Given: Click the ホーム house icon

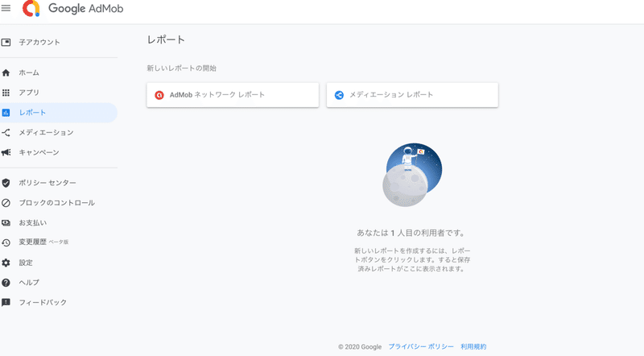Looking at the screenshot, I should [x=6, y=72].
